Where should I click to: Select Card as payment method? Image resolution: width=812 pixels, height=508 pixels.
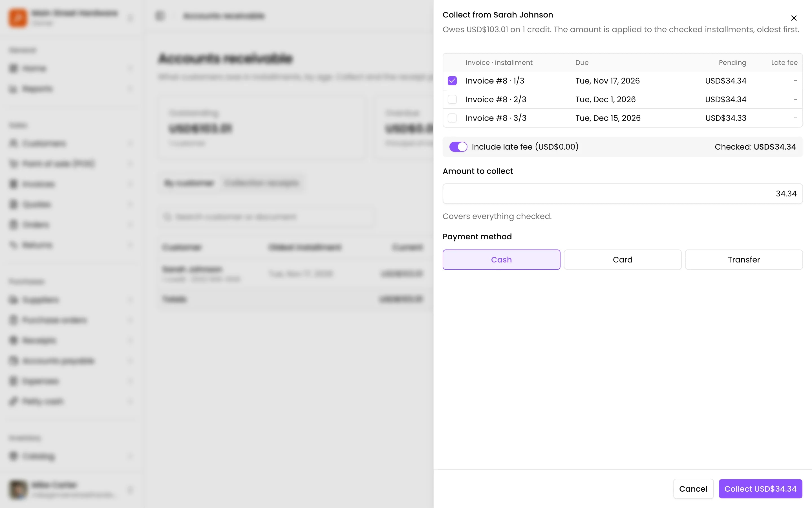coord(623,260)
